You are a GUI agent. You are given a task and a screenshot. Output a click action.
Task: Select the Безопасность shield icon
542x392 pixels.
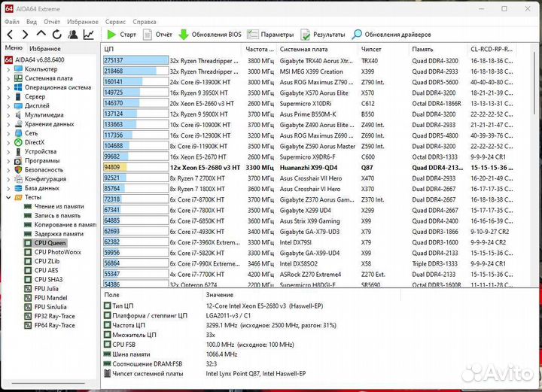pyautogui.click(x=18, y=170)
